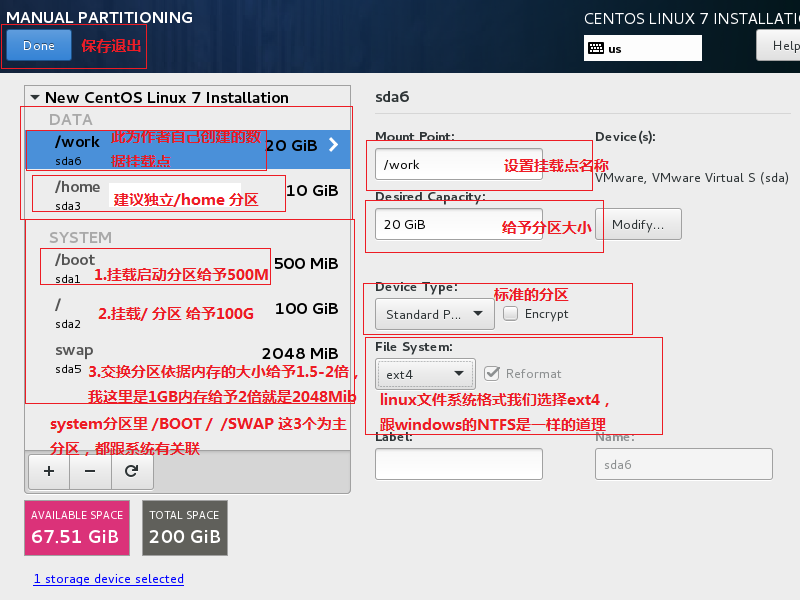Image resolution: width=800 pixels, height=600 pixels.
Task: Enable the Encrypt checkbox
Action: point(512,313)
